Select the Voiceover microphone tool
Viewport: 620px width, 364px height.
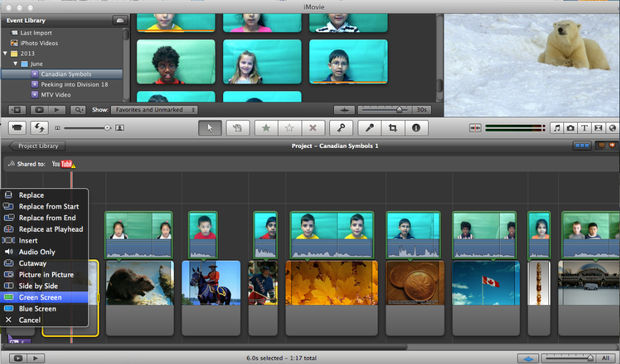369,128
